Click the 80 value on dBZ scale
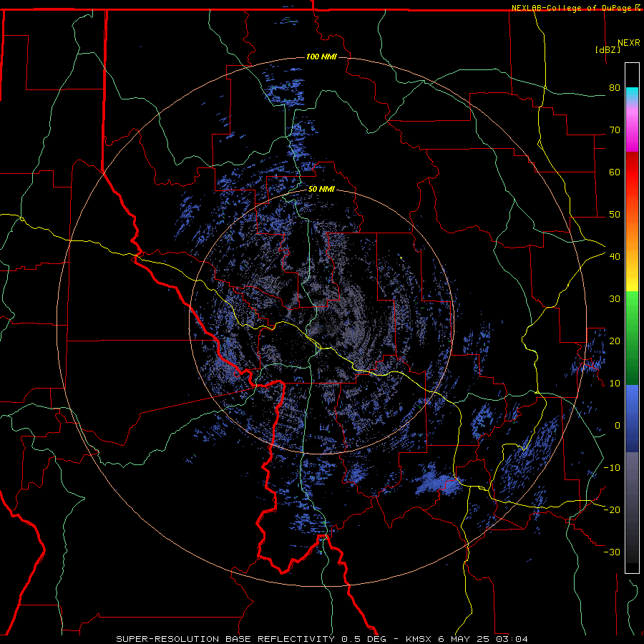644x644 pixels. click(615, 88)
